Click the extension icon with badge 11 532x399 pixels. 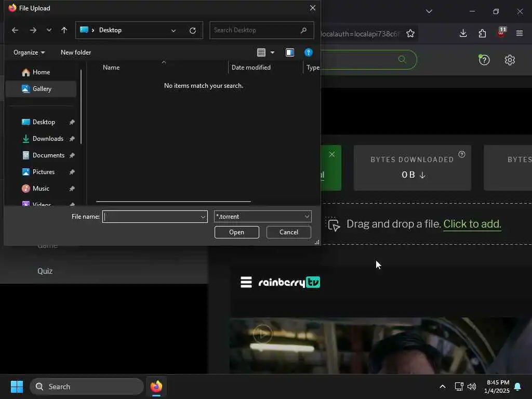(x=501, y=32)
